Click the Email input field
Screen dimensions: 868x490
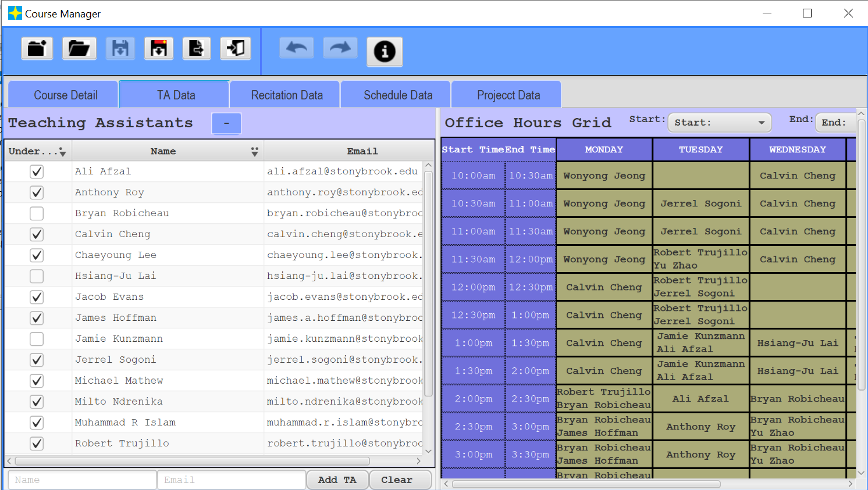[231, 480]
